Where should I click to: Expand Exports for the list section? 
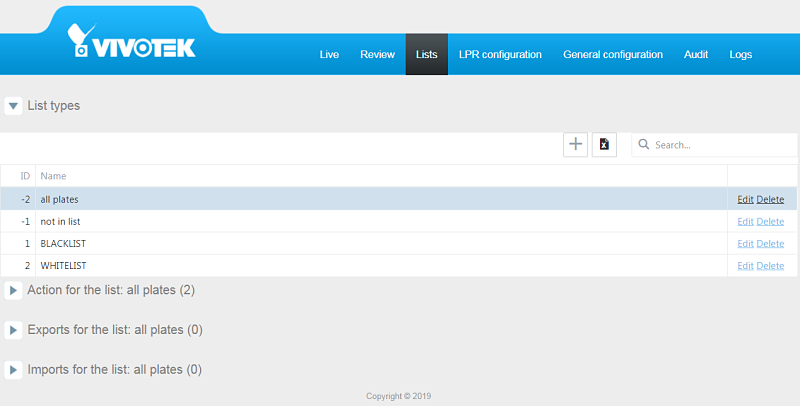13,330
